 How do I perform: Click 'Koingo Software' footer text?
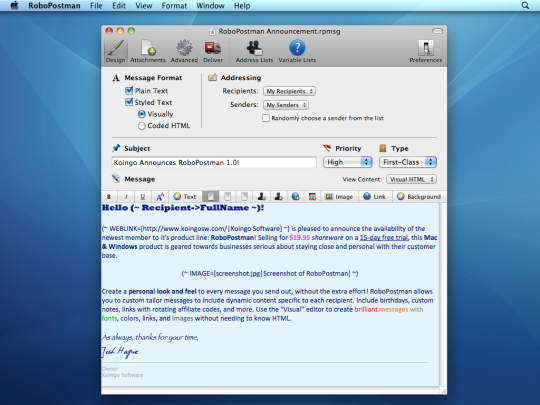[123, 375]
